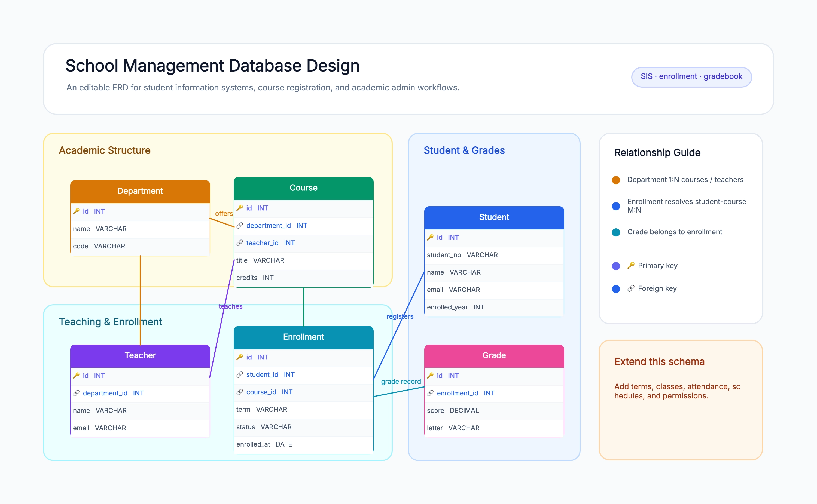Click the 'Student & Grades' group title

tap(464, 150)
